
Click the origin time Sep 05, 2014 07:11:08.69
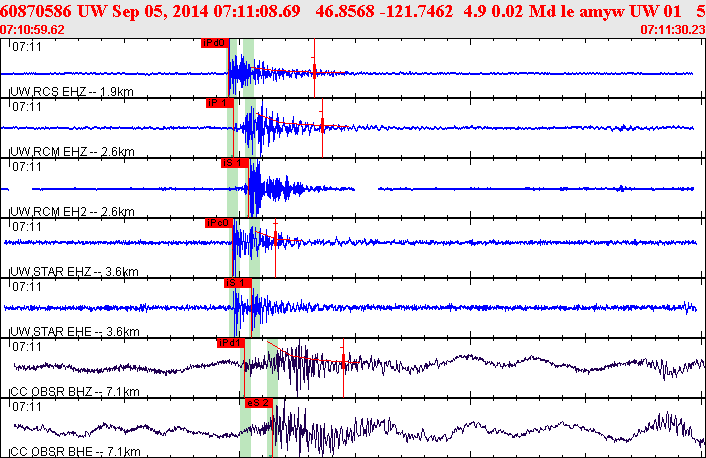coord(206,11)
